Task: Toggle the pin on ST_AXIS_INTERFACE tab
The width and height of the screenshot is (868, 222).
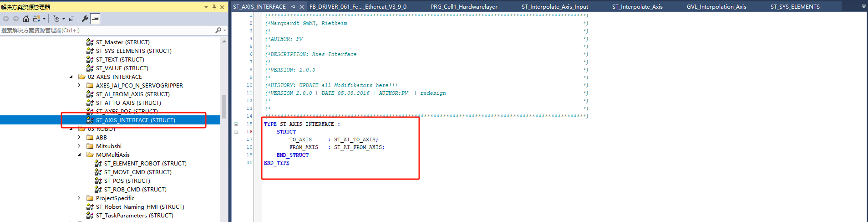Action: [294, 7]
